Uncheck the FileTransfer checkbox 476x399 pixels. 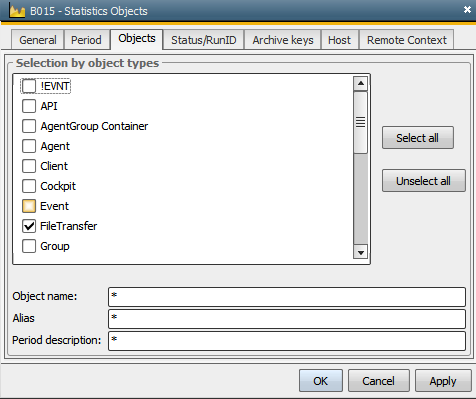pyautogui.click(x=29, y=226)
